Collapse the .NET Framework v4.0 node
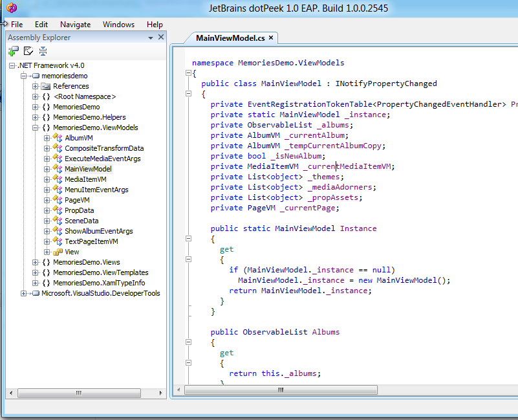The height and width of the screenshot is (420, 518). [12, 65]
